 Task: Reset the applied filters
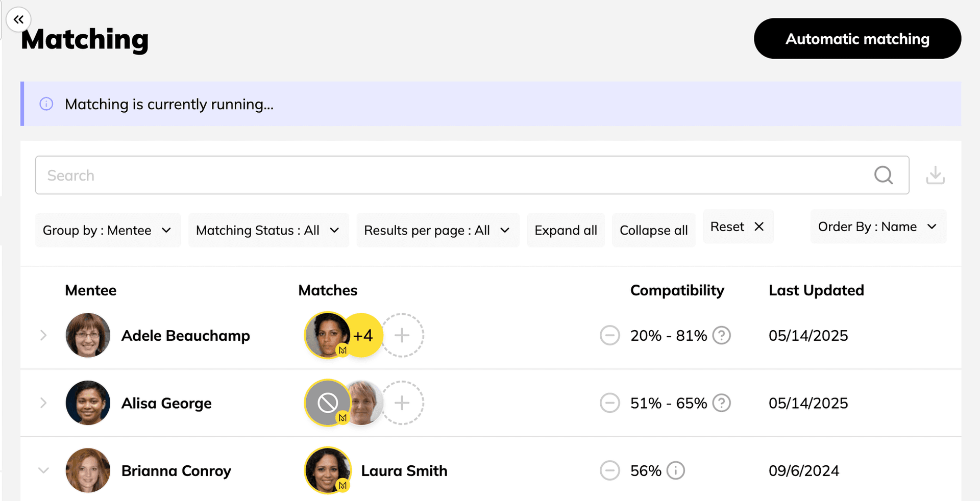coord(738,227)
